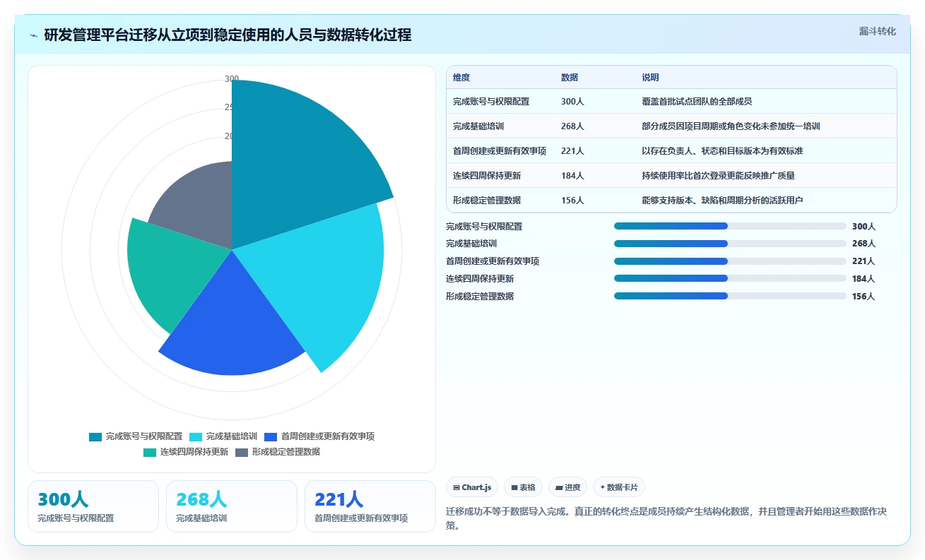The height and width of the screenshot is (560, 925).
Task: Open the 221人 首周创建或更新有效事项 data card
Action: [x=370, y=506]
